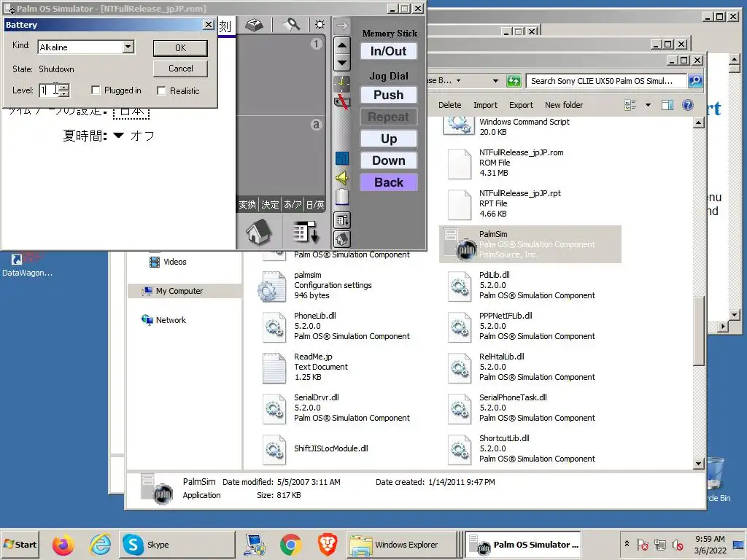Click the 決定 confirm key
The height and width of the screenshot is (560, 747).
coord(270,205)
